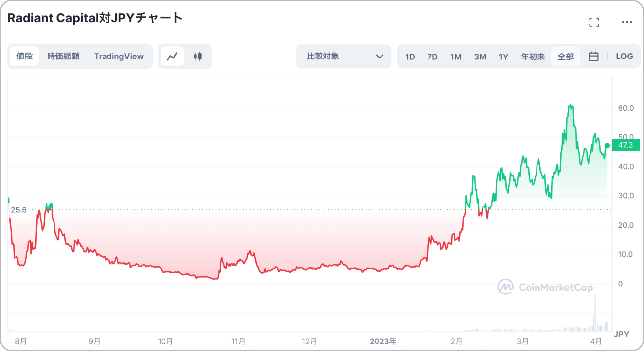The height and width of the screenshot is (351, 644).
Task: Click the 10.0 axis value
Action: coord(625,254)
